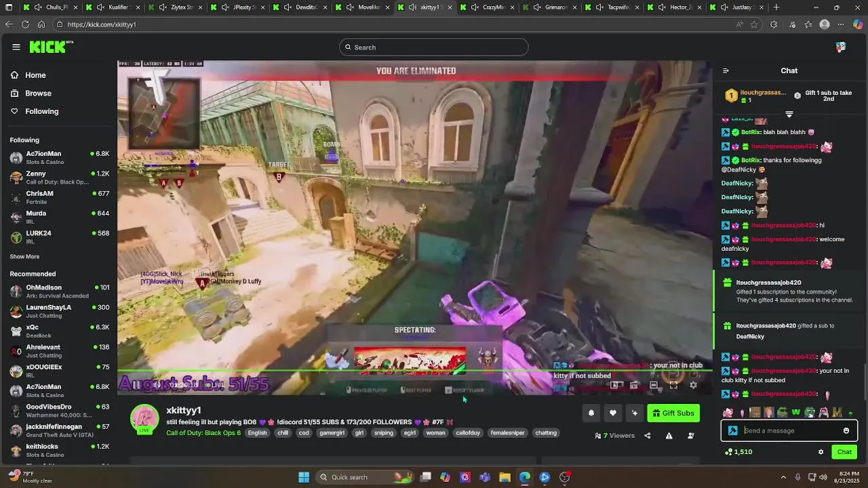Toggle theater mode on the player
Viewport: 868px width, 488px height.
pos(654,385)
